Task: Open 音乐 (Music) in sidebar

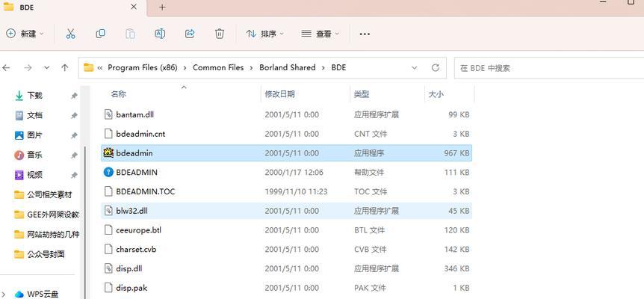Action: (34, 155)
